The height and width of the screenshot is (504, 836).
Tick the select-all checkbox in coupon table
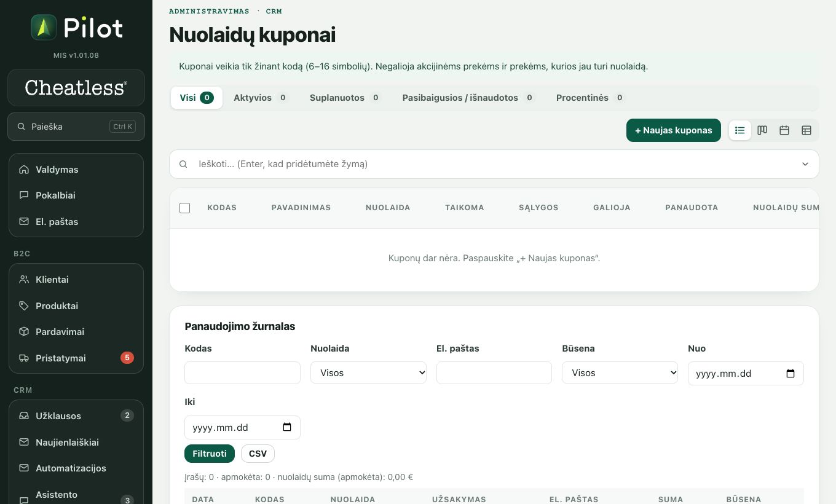[184, 208]
